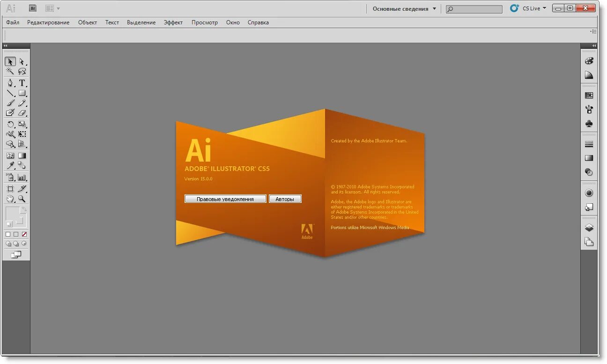The height and width of the screenshot is (364, 607).
Task: Select the Paintbrush tool
Action: click(x=10, y=103)
